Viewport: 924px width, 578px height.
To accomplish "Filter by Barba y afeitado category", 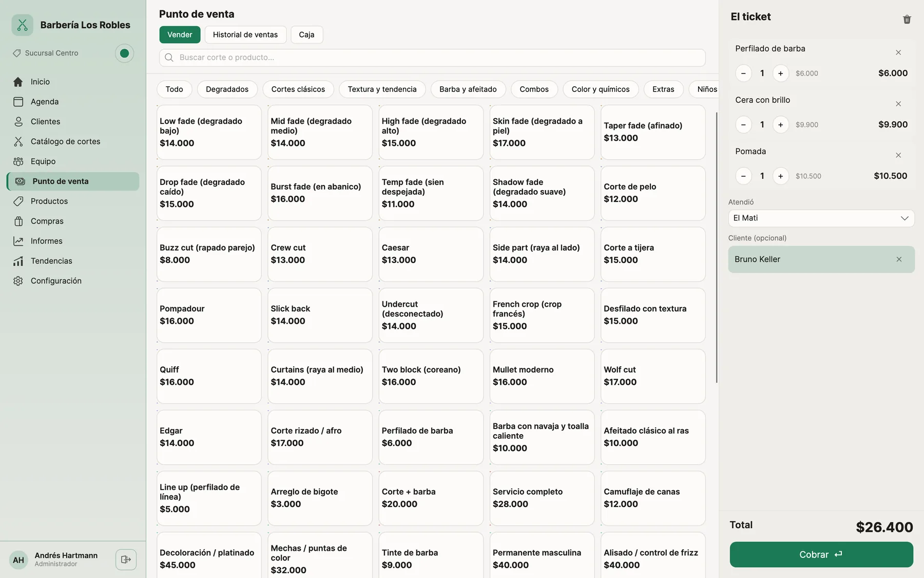I will [468, 89].
